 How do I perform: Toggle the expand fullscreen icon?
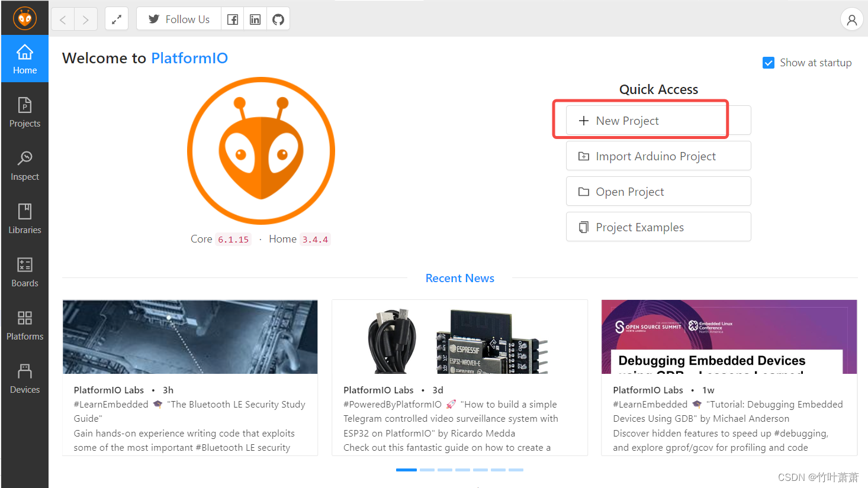[117, 20]
